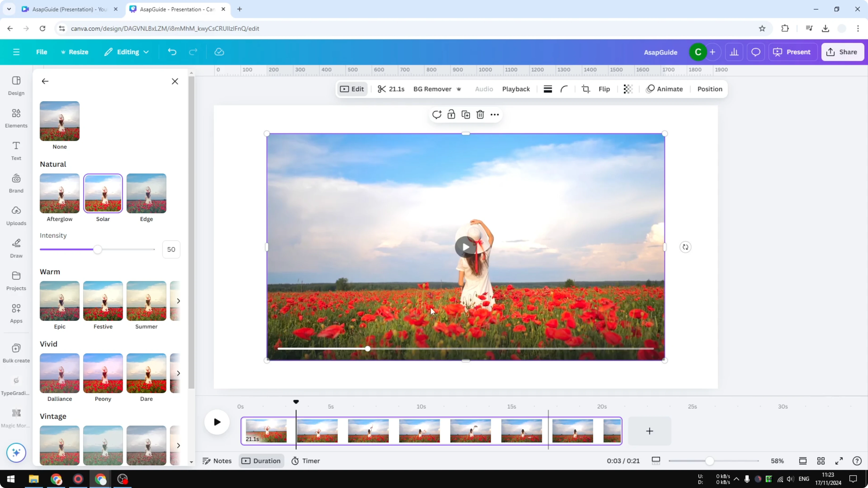868x488 pixels.
Task: Expand more Warm filter options
Action: (178, 301)
